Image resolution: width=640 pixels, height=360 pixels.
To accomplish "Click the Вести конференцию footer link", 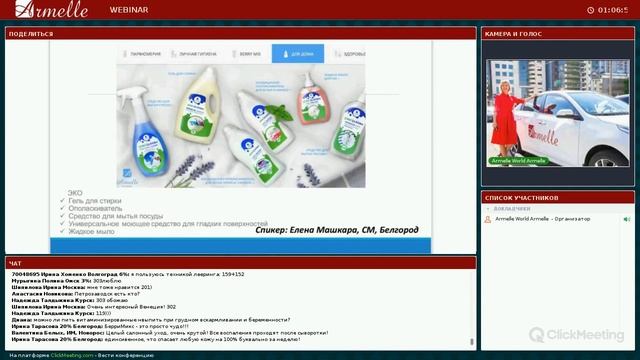I will (126, 356).
